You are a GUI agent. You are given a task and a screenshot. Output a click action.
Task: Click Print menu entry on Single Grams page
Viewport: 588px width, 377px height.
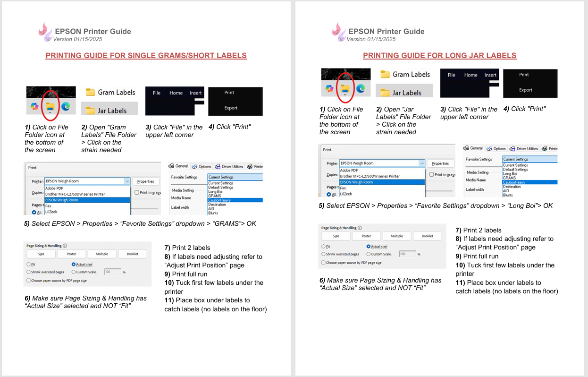click(x=229, y=93)
